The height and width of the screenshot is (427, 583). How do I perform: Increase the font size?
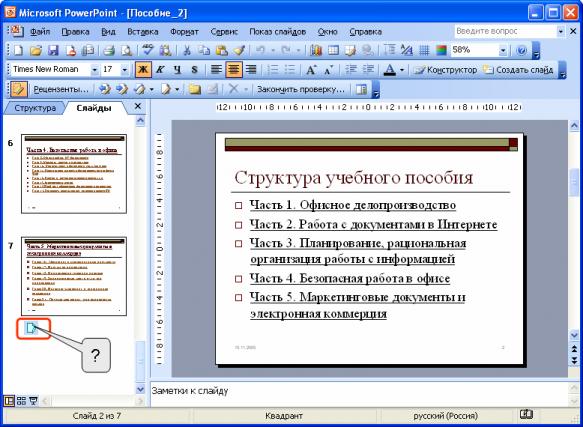(x=311, y=70)
